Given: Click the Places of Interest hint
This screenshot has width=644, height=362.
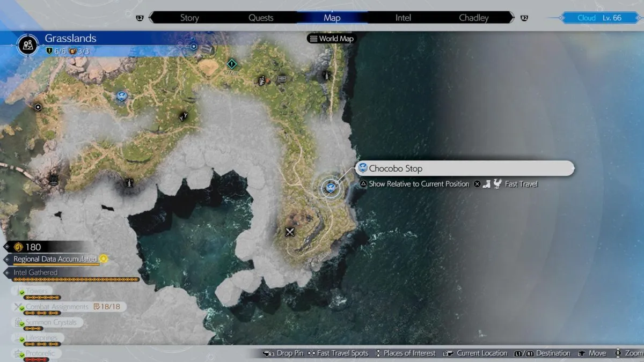Looking at the screenshot, I should [405, 353].
